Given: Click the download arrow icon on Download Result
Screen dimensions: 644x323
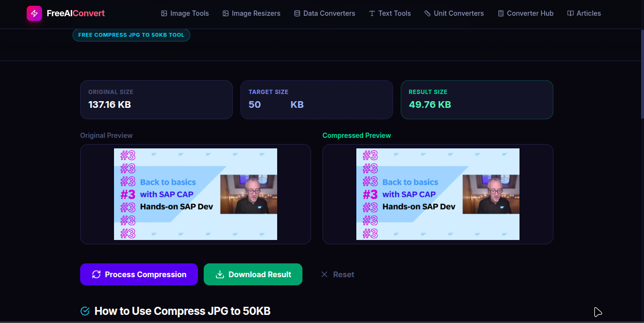Looking at the screenshot, I should point(220,274).
